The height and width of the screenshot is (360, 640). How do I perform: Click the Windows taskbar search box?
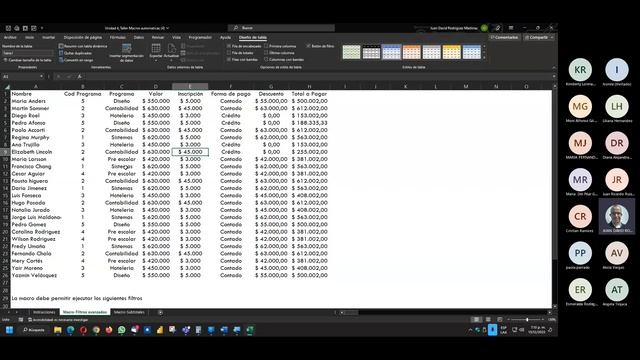click(34, 330)
